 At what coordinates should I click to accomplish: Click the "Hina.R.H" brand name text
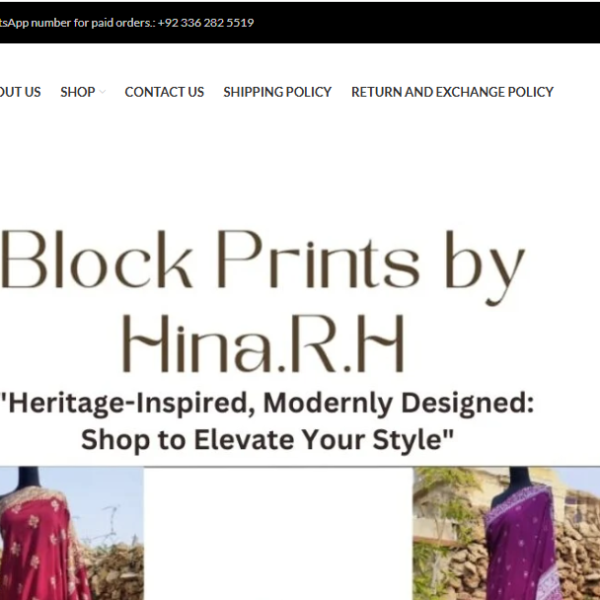tap(263, 343)
